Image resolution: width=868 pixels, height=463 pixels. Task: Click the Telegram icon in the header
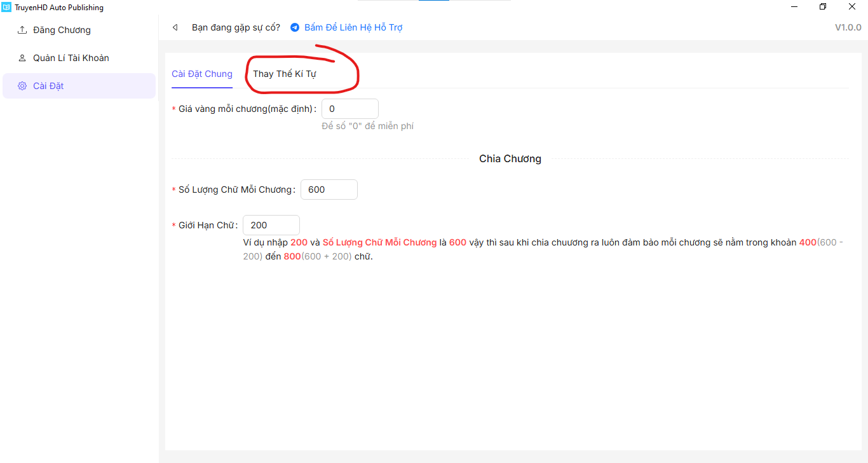click(295, 27)
